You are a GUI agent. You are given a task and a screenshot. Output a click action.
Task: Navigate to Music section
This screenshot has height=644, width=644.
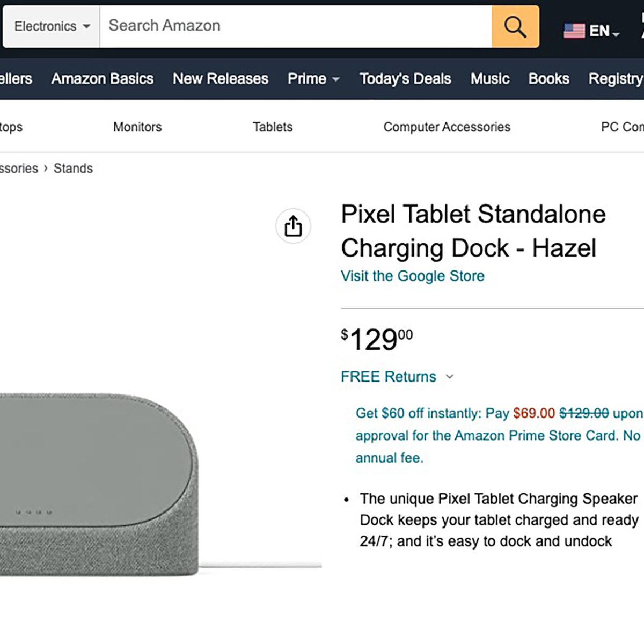pyautogui.click(x=490, y=79)
